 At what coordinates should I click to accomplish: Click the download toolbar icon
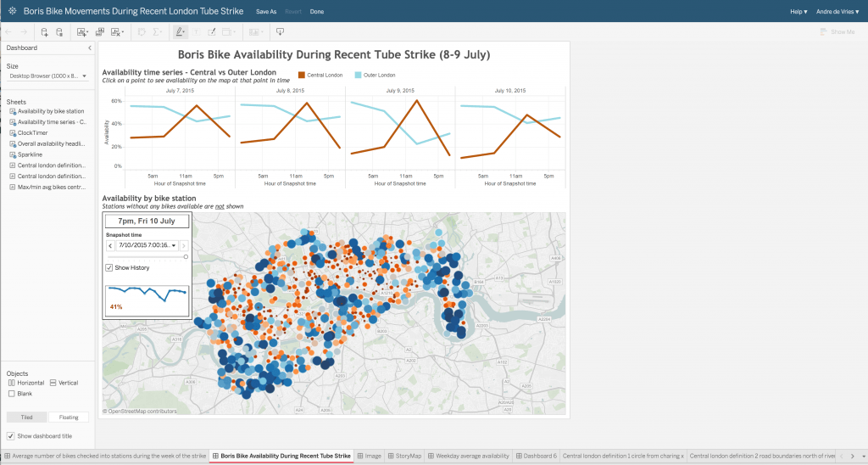[x=280, y=32]
